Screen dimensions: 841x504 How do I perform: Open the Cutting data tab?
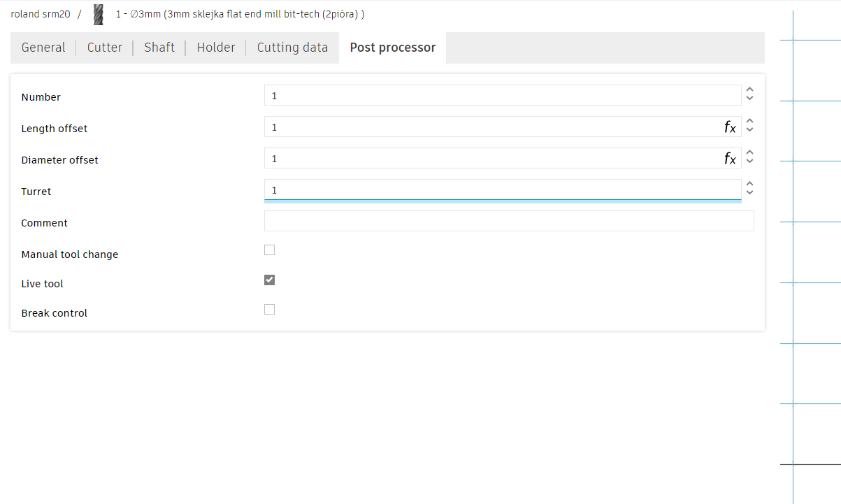point(292,48)
